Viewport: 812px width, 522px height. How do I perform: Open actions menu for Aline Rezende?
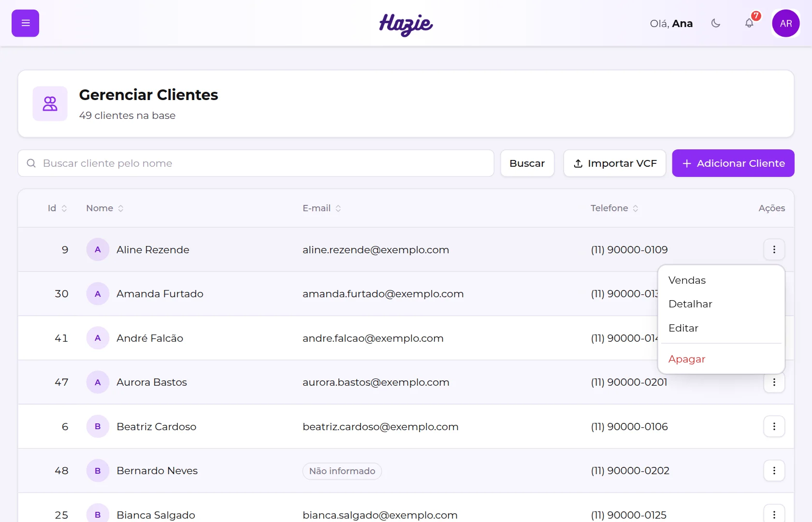tap(774, 249)
